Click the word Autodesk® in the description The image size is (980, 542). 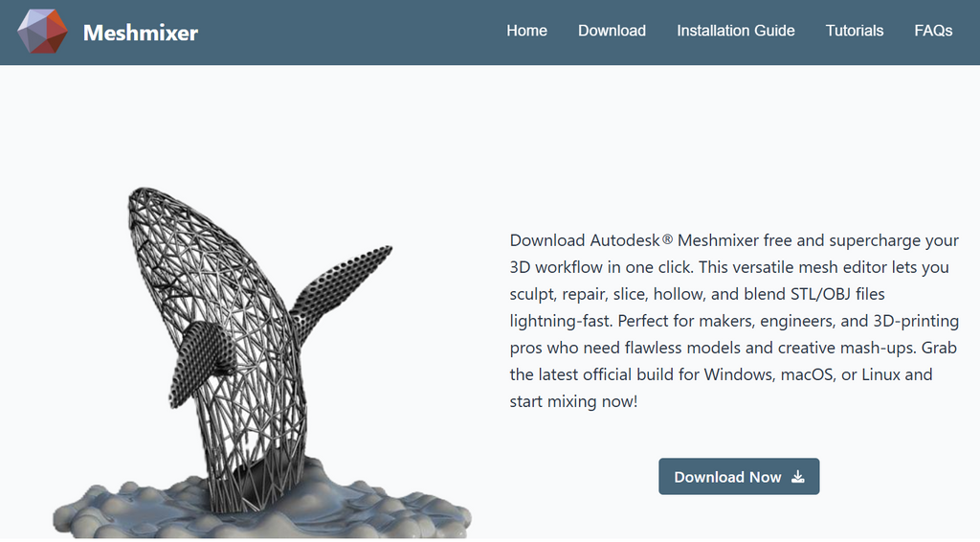[x=632, y=240]
